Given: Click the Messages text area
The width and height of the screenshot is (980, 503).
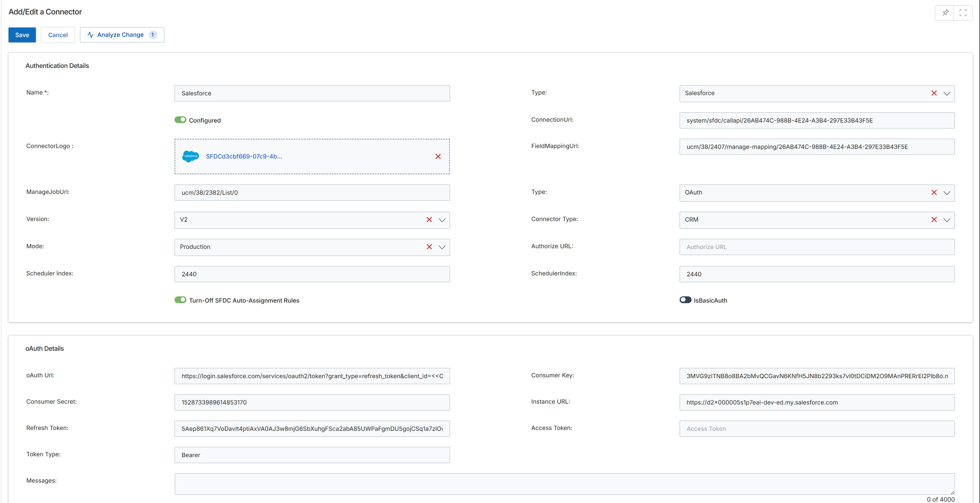Looking at the screenshot, I should click(565, 484).
